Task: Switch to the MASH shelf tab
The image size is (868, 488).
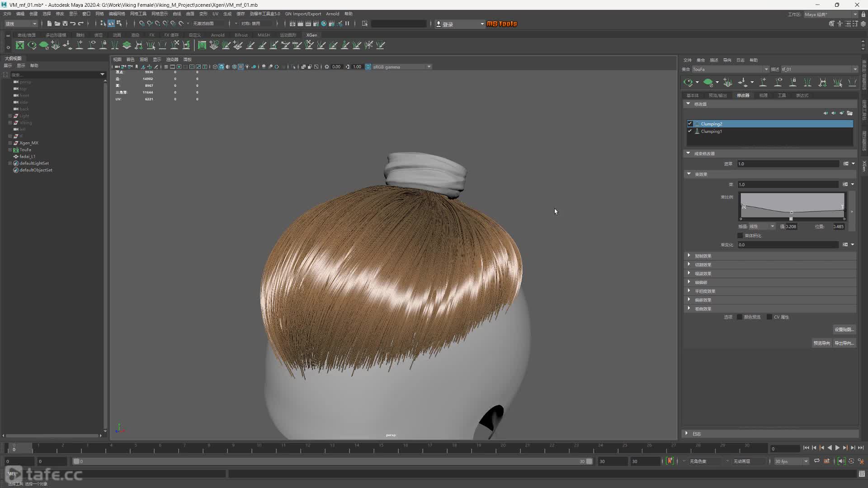Action: tap(264, 35)
